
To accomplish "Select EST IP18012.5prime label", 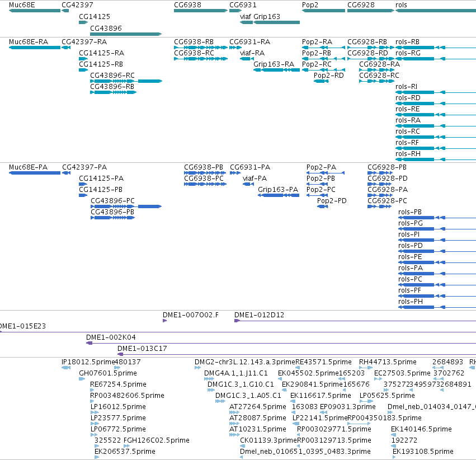I will (x=88, y=362).
